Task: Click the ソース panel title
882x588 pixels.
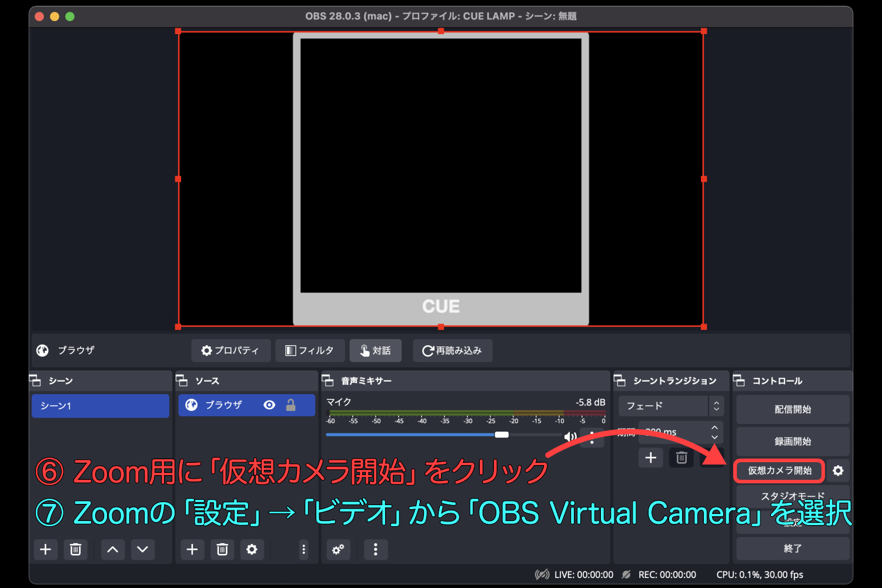Action: click(207, 381)
